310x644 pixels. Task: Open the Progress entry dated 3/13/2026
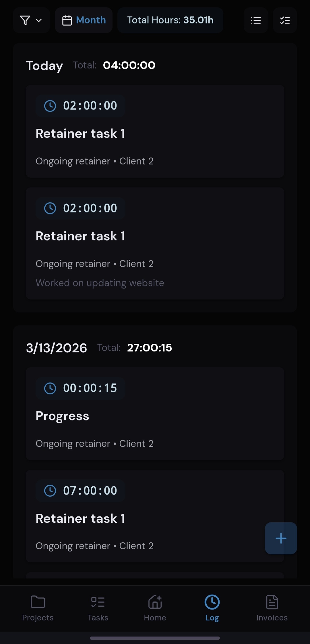click(155, 415)
